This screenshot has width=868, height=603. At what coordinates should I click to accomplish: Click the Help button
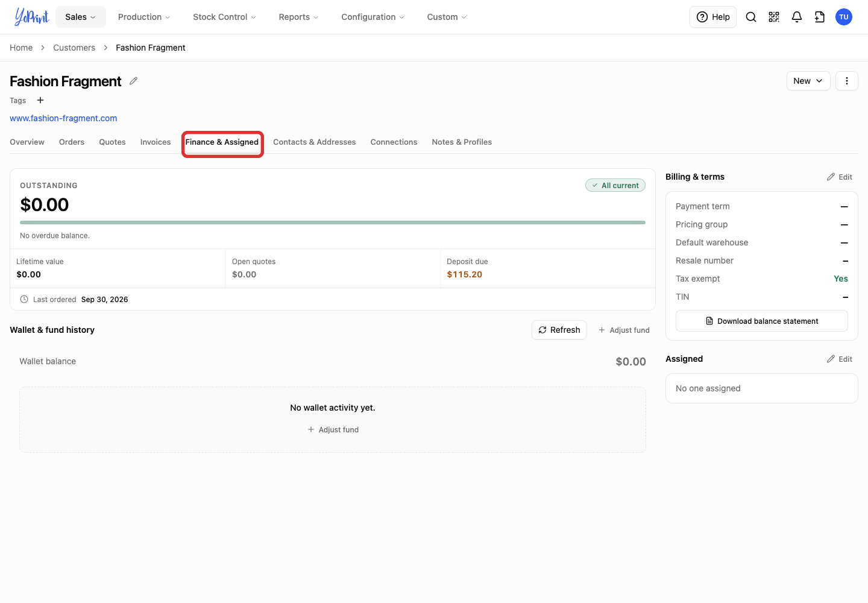[x=713, y=17]
